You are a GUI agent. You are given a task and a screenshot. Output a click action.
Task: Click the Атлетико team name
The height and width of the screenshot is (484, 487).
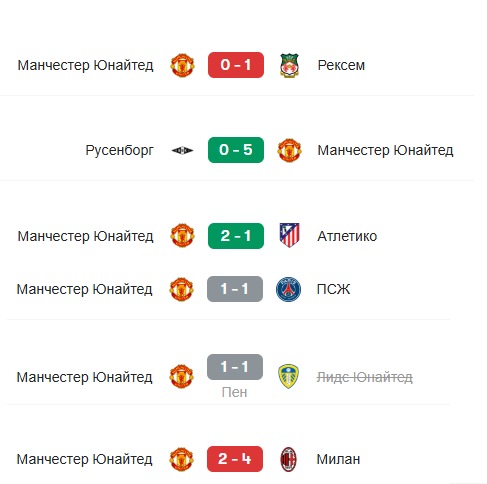tap(347, 236)
